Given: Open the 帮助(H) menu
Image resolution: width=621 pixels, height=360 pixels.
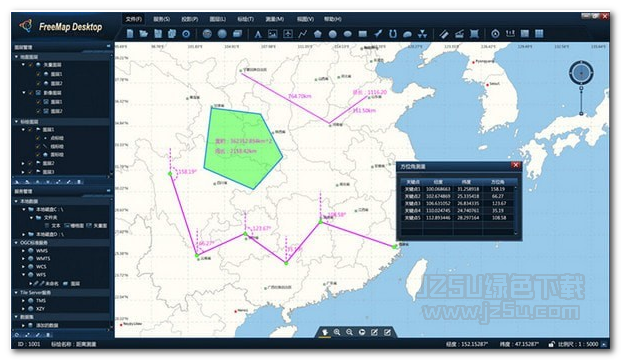Looking at the screenshot, I should point(333,19).
